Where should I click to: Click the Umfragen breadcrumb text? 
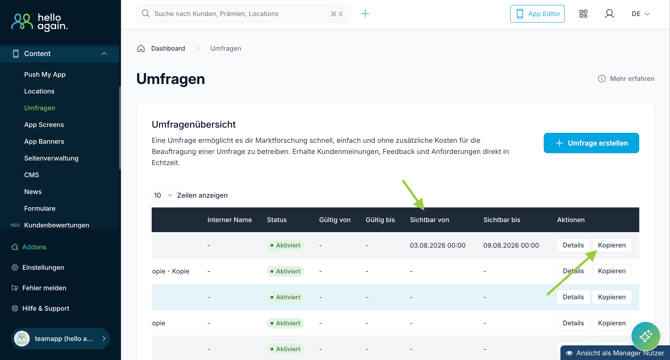226,48
